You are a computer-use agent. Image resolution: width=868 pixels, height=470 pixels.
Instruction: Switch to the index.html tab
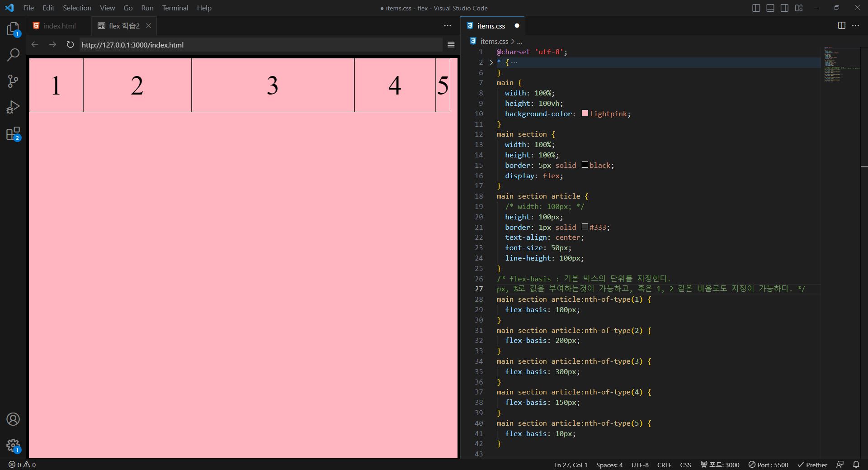point(59,26)
